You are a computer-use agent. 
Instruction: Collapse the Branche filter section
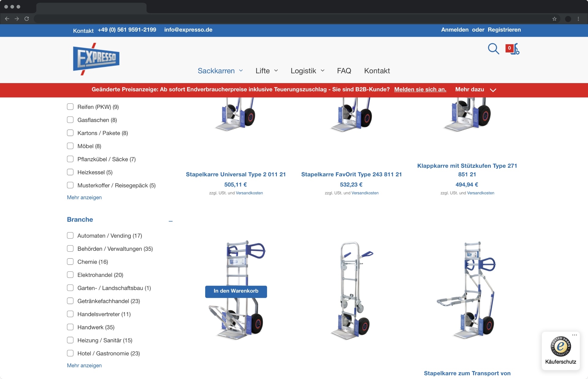[171, 221]
